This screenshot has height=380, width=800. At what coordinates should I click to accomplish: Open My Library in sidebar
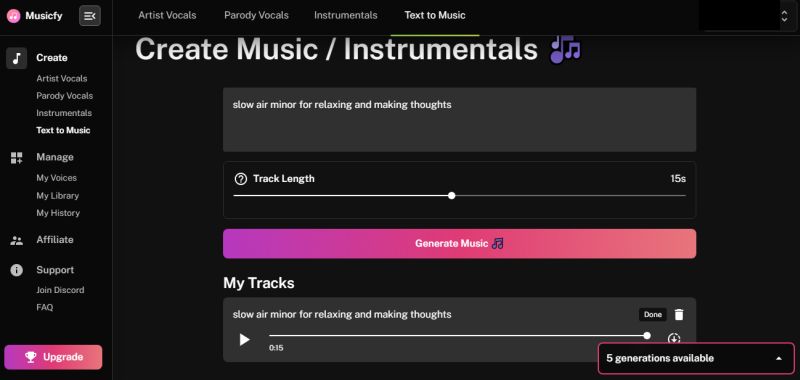tap(58, 196)
